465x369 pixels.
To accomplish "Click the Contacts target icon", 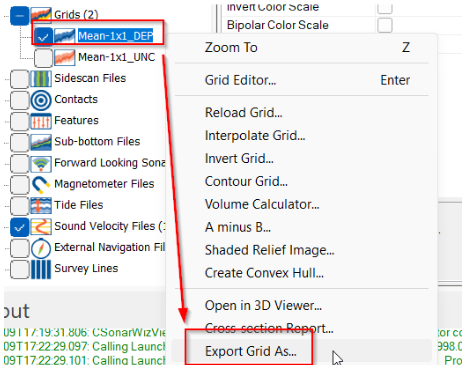I will [x=41, y=100].
